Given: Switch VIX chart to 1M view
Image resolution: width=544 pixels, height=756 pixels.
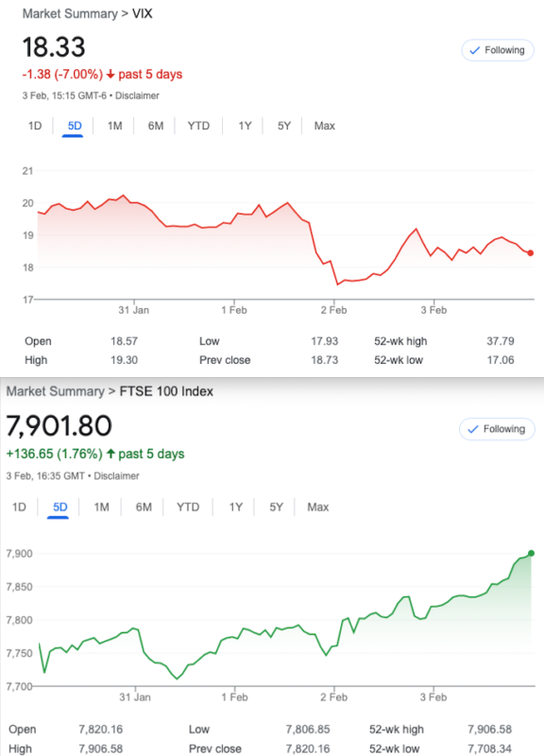Looking at the screenshot, I should coord(114,126).
